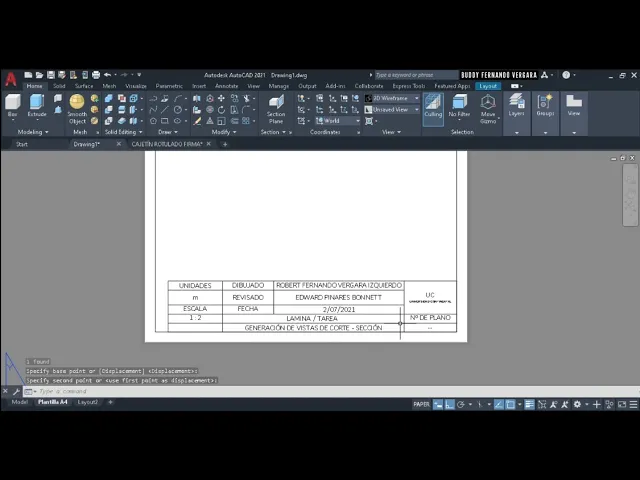The width and height of the screenshot is (640, 480).
Task: Click the red AutoCAD application menu logo
Action: point(11,79)
